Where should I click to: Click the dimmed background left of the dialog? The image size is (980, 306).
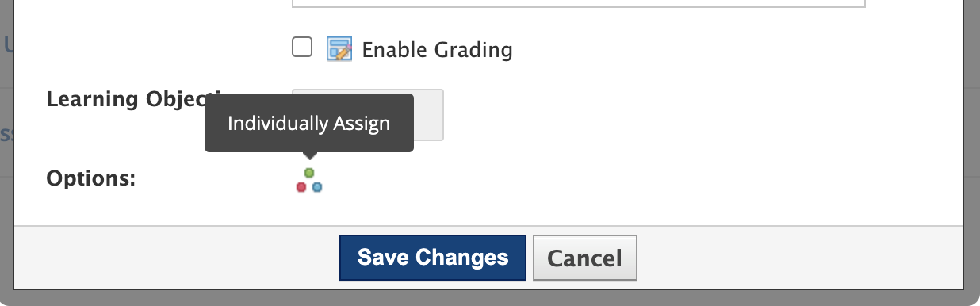6,151
